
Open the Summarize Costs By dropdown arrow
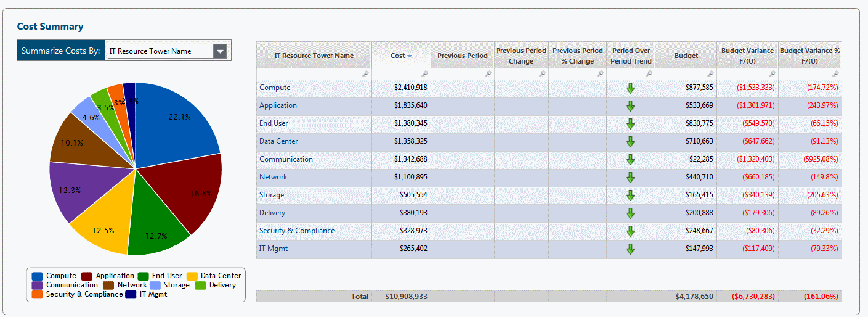coord(221,51)
